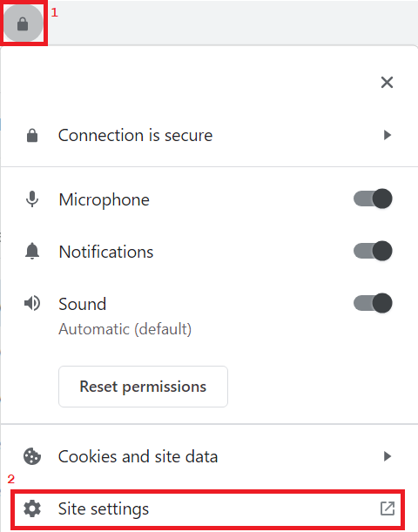Click the Automatic (default) sound text

click(x=125, y=329)
